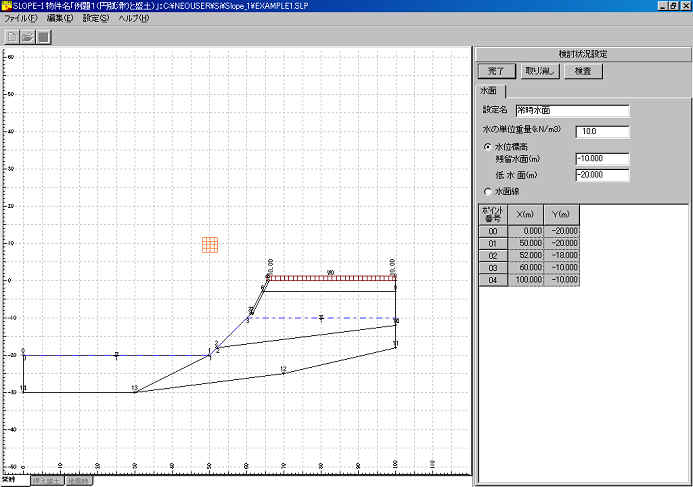Click Y cell -10.000 in row 04
This screenshot has height=487, width=693.
(561, 280)
